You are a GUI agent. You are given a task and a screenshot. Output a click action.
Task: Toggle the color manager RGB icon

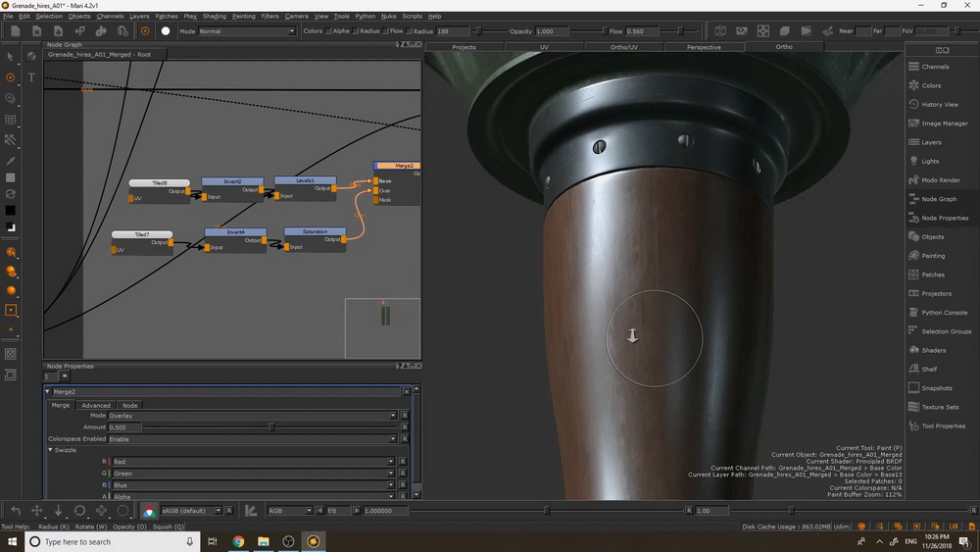149,511
